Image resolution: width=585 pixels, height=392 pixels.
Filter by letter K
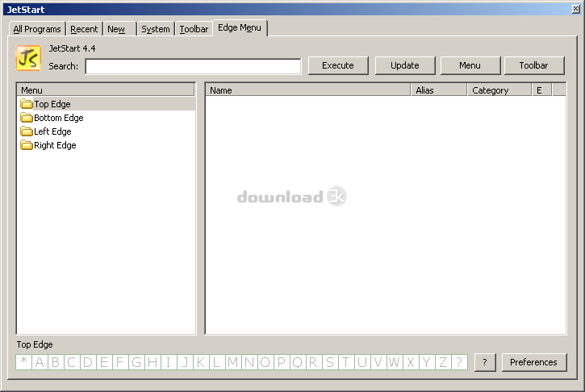click(x=201, y=362)
